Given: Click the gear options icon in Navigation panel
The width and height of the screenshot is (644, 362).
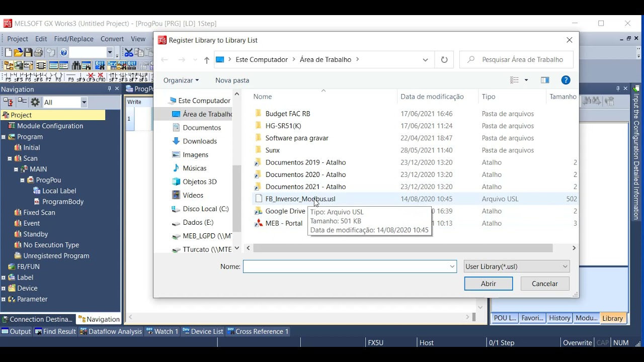Looking at the screenshot, I should pos(35,102).
